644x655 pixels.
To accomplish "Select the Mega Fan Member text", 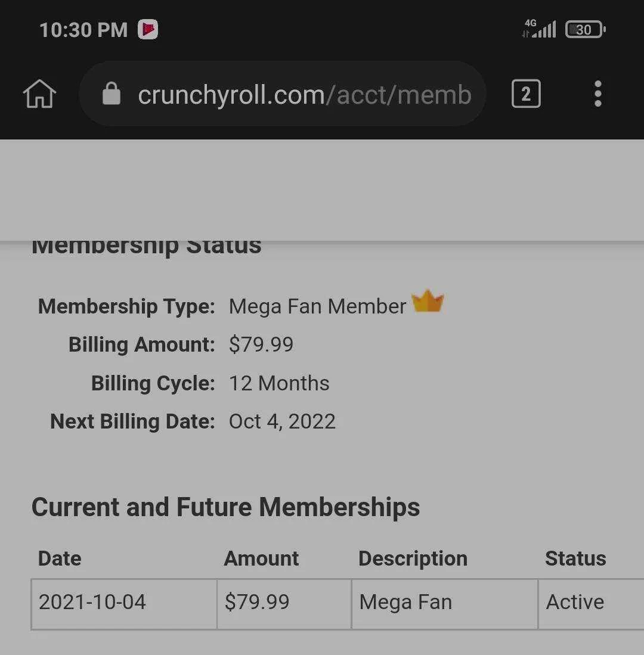I will click(x=317, y=306).
